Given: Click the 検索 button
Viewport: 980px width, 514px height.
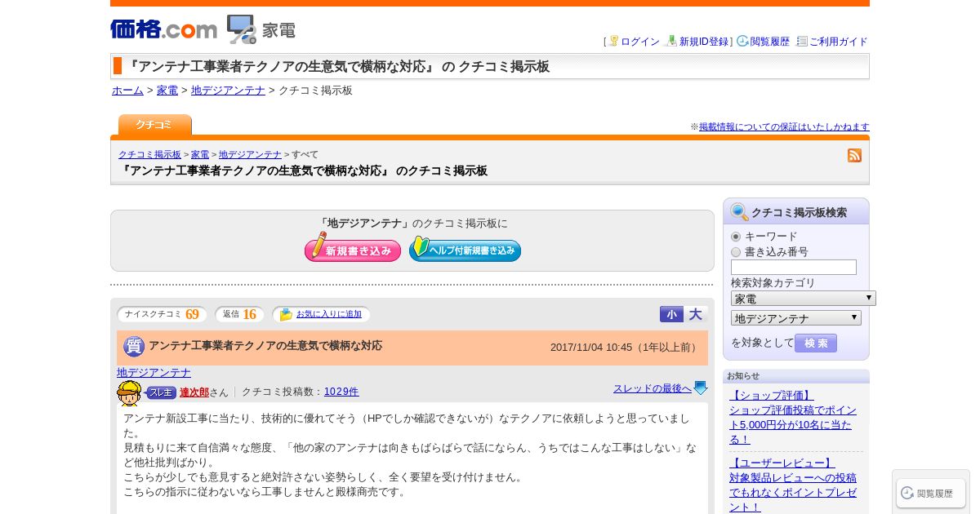Looking at the screenshot, I should tap(816, 343).
